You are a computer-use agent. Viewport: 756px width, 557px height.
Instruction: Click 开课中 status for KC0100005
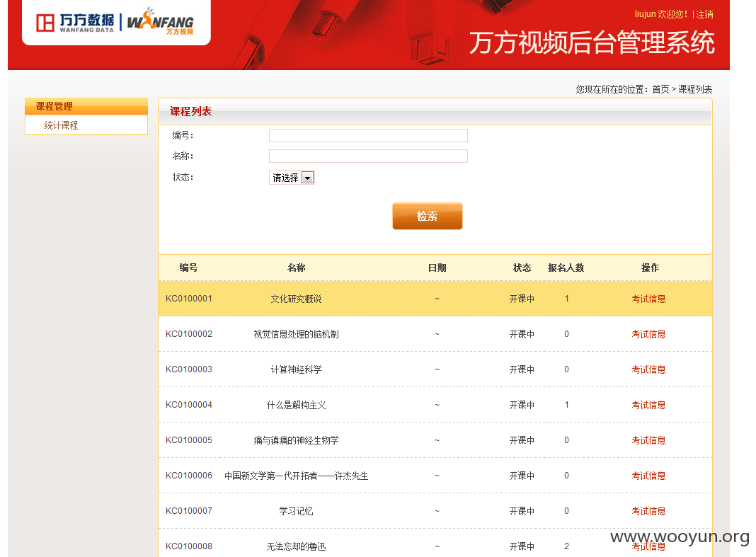(522, 440)
